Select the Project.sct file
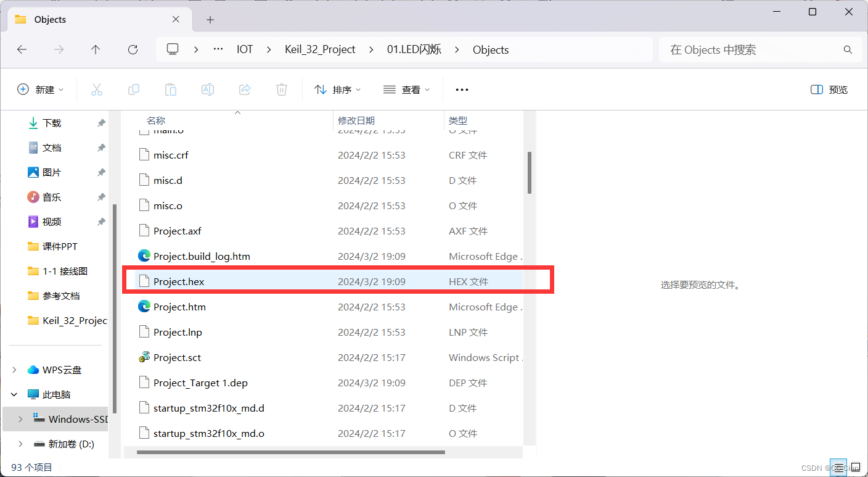The image size is (868, 477). 329,357
